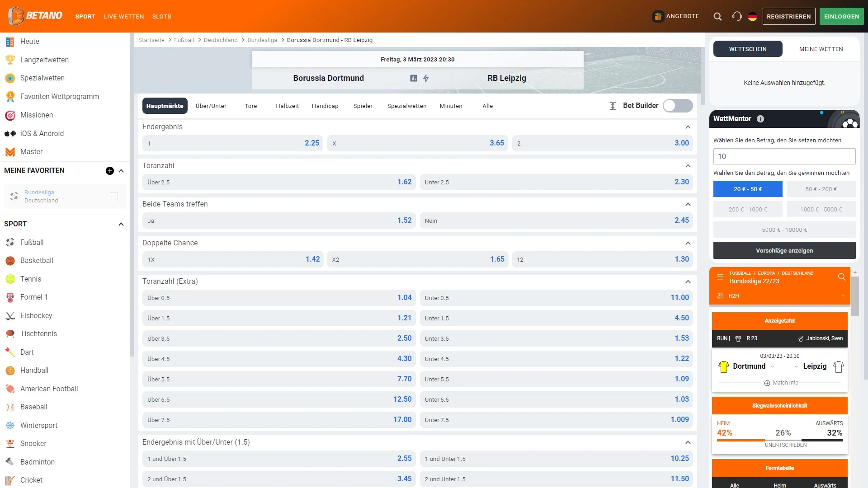The width and height of the screenshot is (868, 488).
Task: Expand the Toranzahl Extra market section
Action: [688, 281]
